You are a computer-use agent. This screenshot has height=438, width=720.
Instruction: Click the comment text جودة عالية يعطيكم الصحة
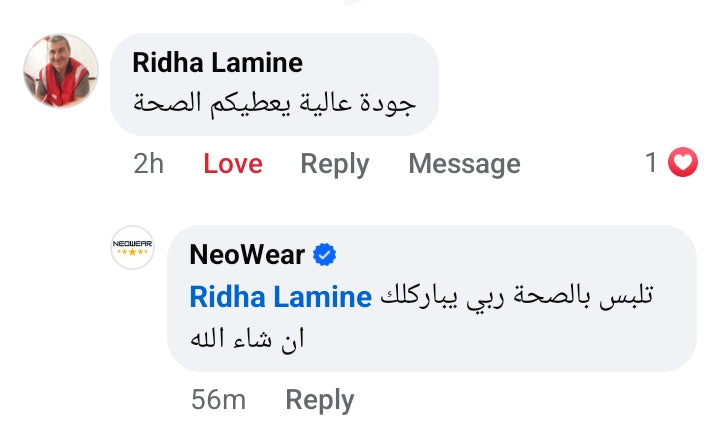click(274, 103)
